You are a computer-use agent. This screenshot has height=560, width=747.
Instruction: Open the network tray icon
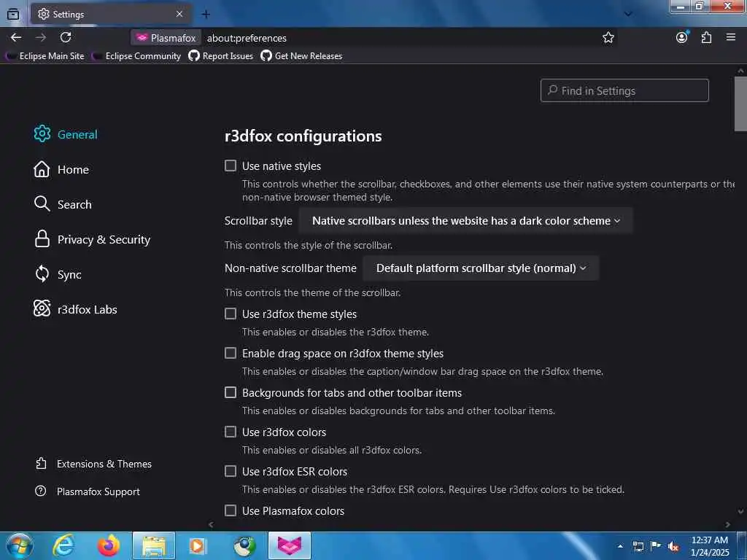click(638, 546)
